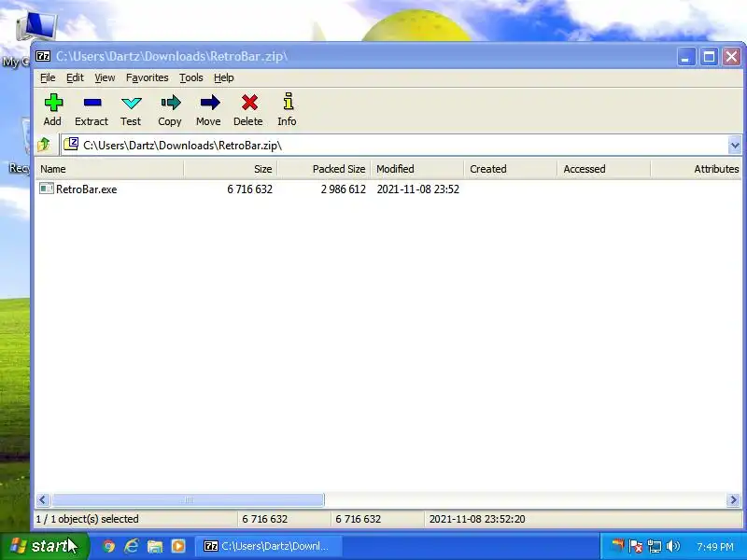Open Internet Explorer from quick launch
747x560 pixels.
point(132,546)
